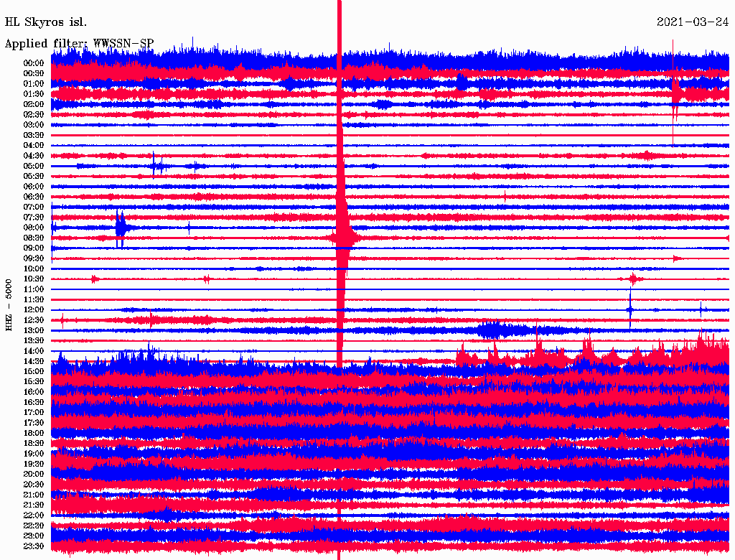Viewport: 735px width, 560px height.
Task: Select the 05:30 time label
Action: click(x=34, y=176)
